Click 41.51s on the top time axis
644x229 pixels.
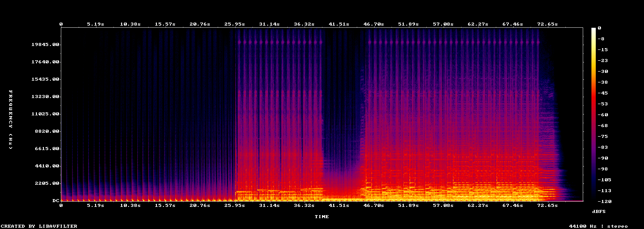(x=339, y=24)
